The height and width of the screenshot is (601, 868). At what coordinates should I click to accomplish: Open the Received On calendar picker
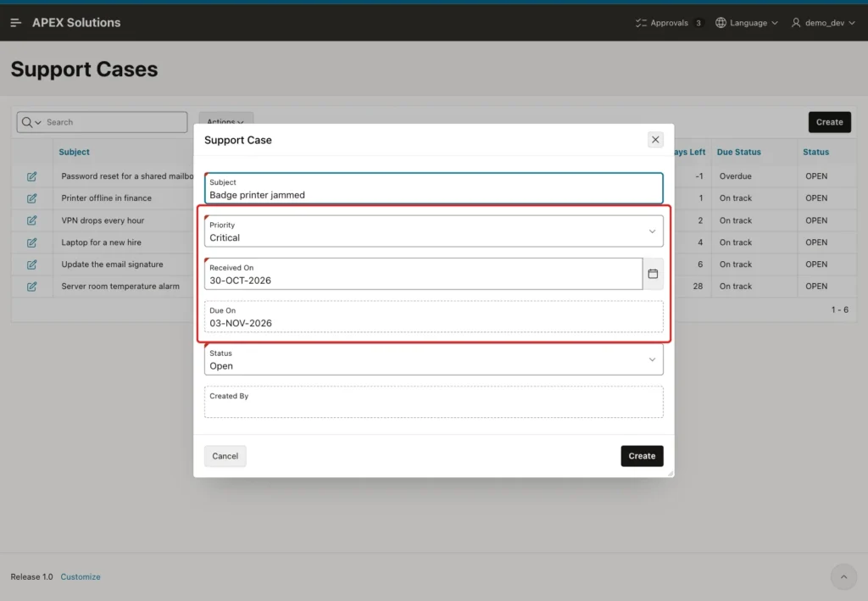653,274
